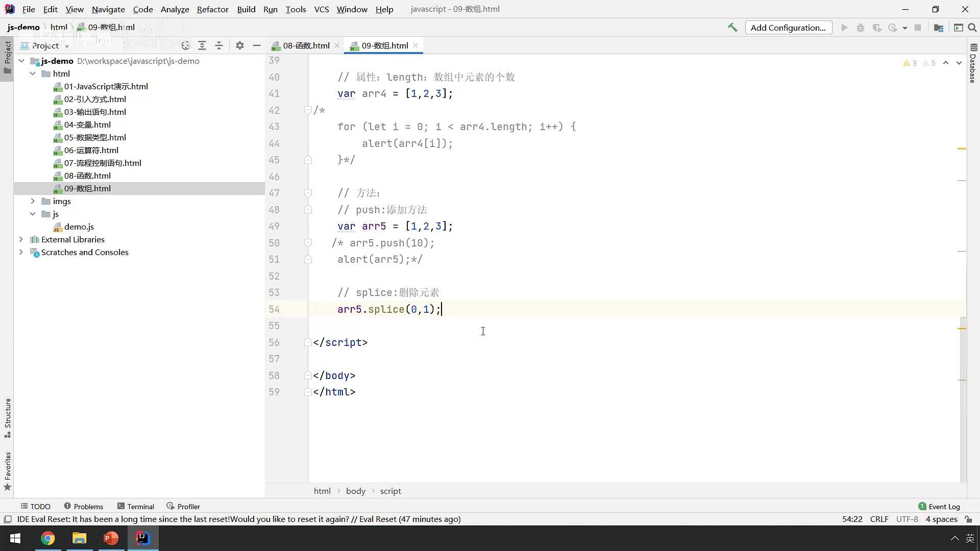Click Select Opened File locate icon
The height and width of the screenshot is (551, 980).
[185, 45]
